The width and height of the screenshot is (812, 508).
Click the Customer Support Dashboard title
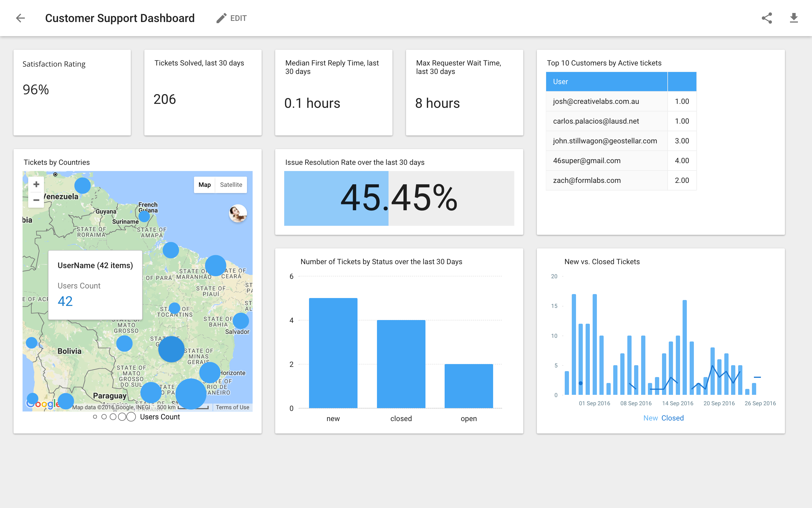[x=120, y=18]
